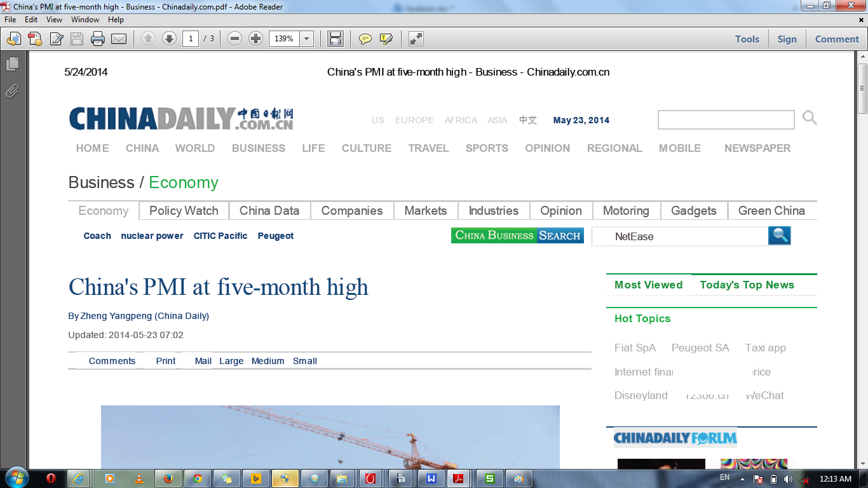Image resolution: width=868 pixels, height=488 pixels.
Task: Click the Print link below article title
Action: (166, 361)
